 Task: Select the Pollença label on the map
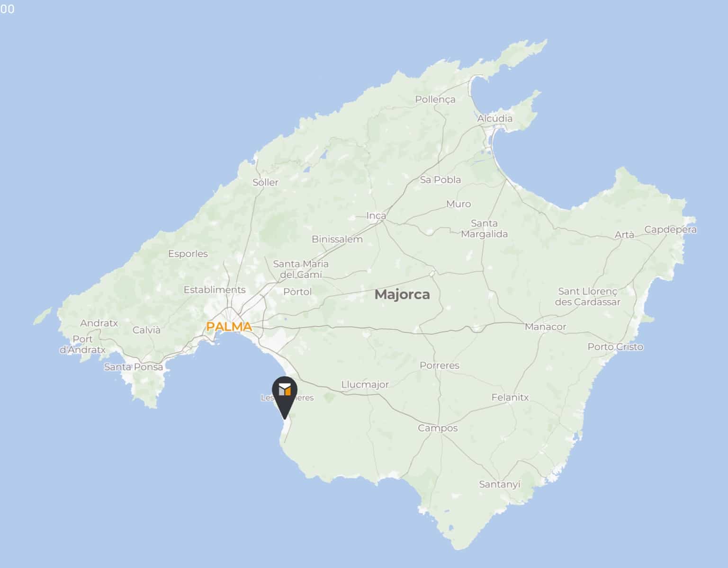tap(435, 99)
